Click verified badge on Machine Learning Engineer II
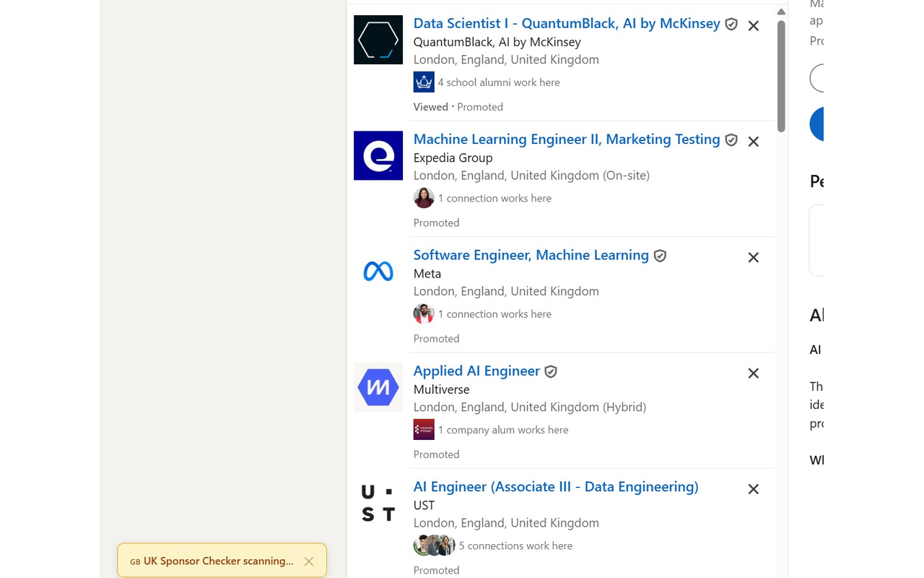This screenshot has height=578, width=924. tap(731, 140)
